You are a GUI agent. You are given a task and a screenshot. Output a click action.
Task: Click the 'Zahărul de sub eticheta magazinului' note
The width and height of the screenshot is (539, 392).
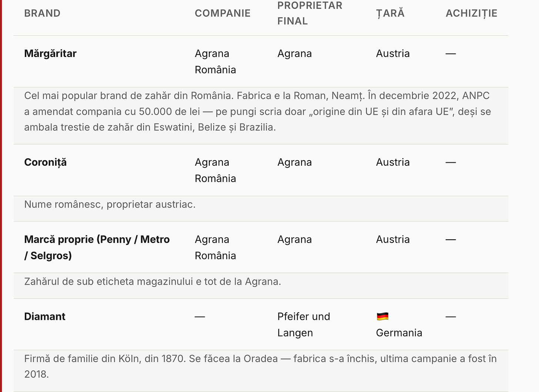pos(153,281)
